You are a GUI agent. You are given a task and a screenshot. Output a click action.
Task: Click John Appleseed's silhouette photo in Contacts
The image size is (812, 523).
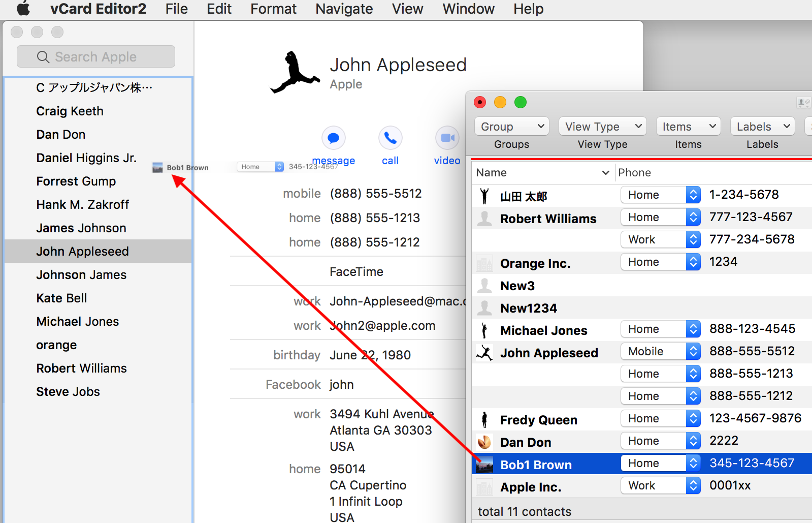click(295, 72)
